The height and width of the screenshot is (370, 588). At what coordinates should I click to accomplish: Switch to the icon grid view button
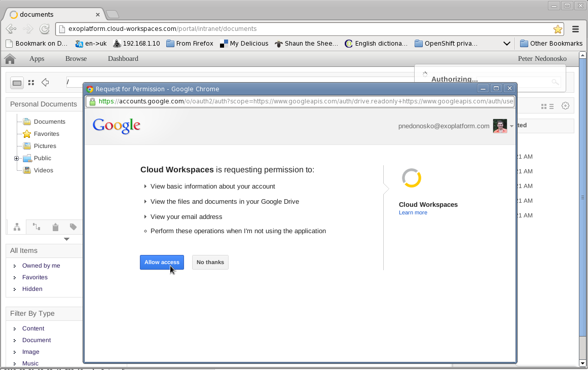pyautogui.click(x=31, y=83)
